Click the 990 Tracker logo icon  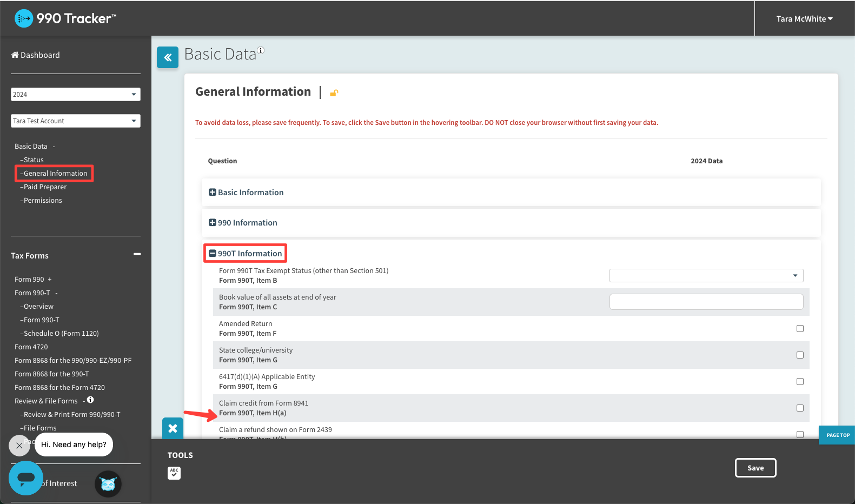[x=24, y=18]
